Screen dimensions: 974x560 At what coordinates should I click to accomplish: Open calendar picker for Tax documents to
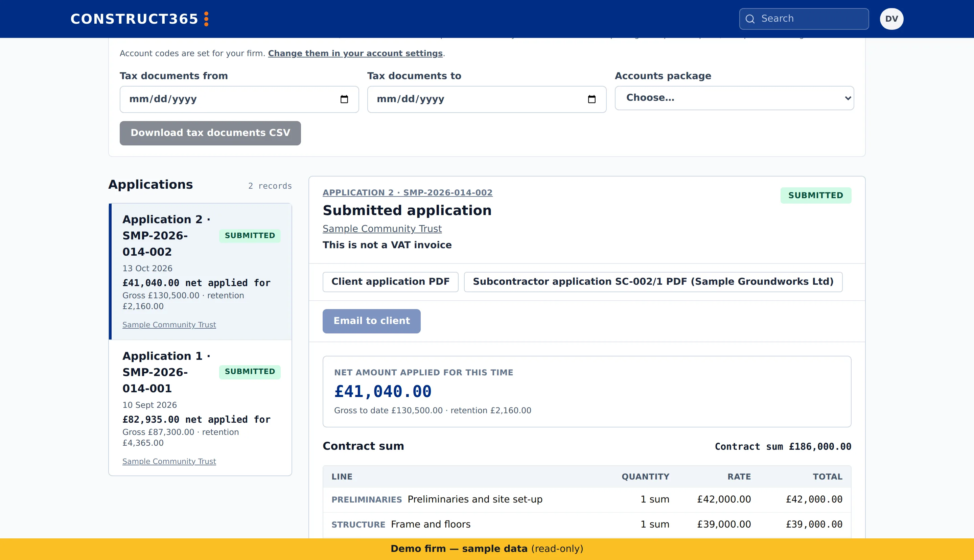coord(592,99)
